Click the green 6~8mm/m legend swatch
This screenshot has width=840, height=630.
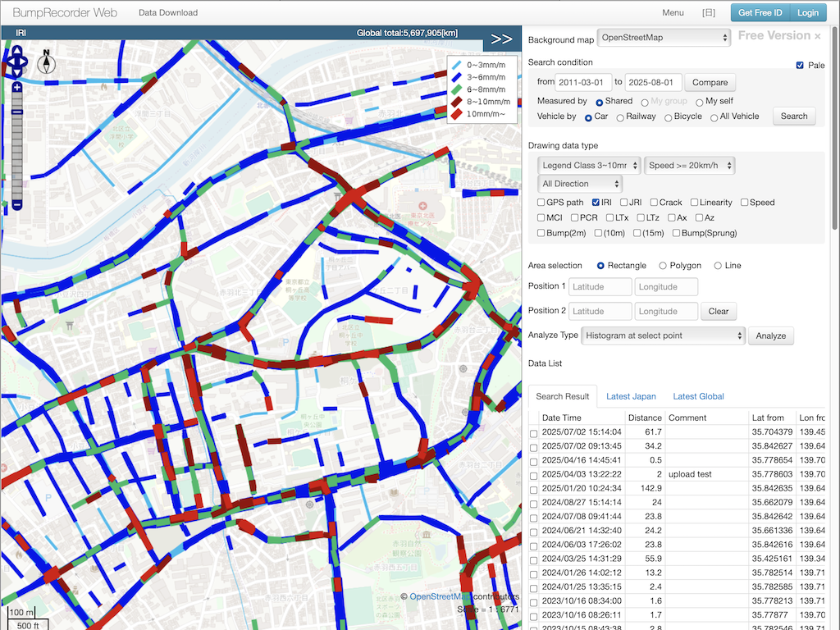pyautogui.click(x=456, y=89)
